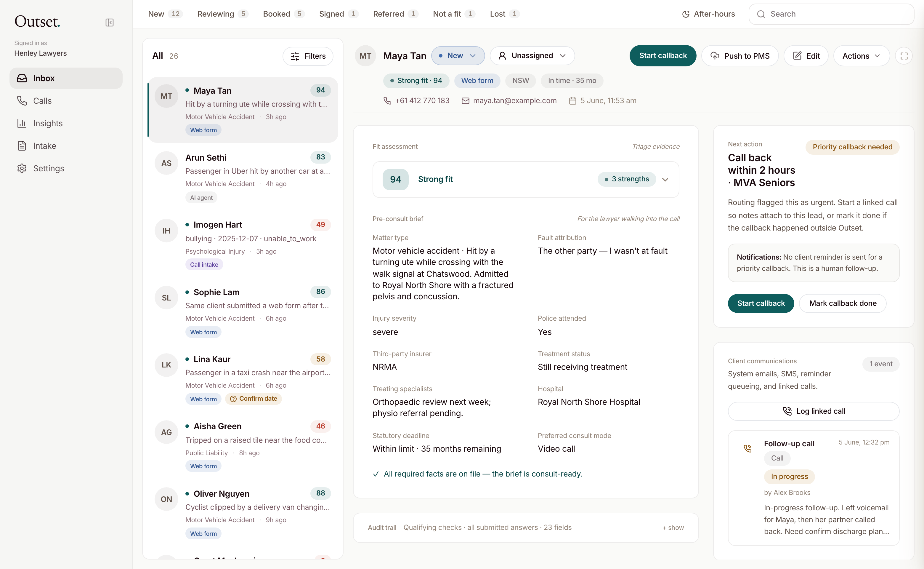
Task: Click the NSW chip
Action: tap(520, 81)
